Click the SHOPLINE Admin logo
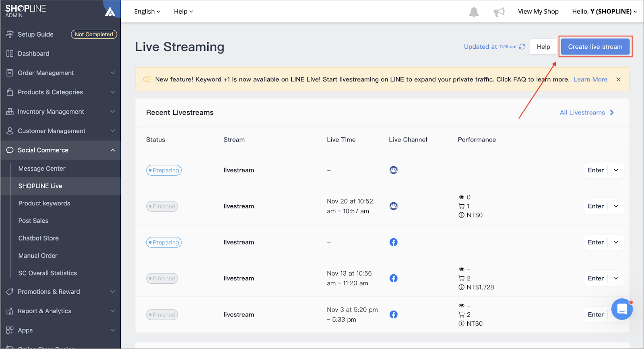 tap(25, 11)
